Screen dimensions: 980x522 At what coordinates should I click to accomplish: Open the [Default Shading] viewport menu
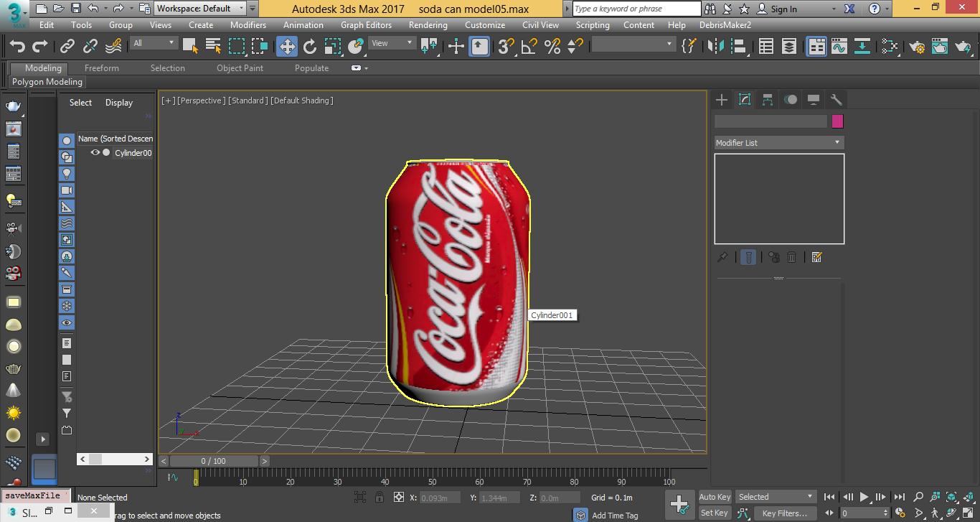click(x=301, y=101)
